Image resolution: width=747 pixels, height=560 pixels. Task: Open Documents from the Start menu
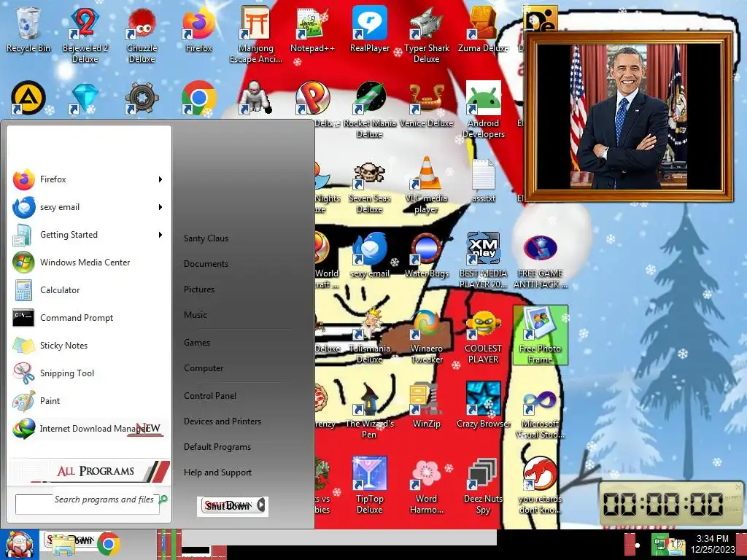click(206, 264)
